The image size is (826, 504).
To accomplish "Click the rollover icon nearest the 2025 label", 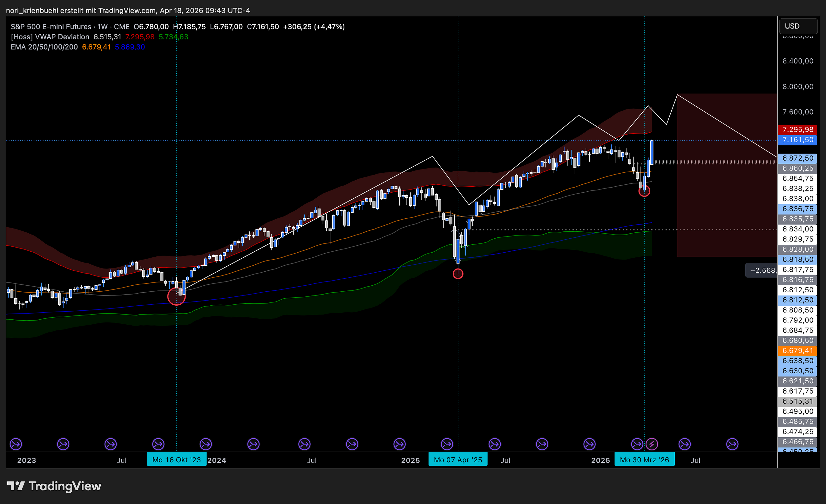I will [399, 444].
